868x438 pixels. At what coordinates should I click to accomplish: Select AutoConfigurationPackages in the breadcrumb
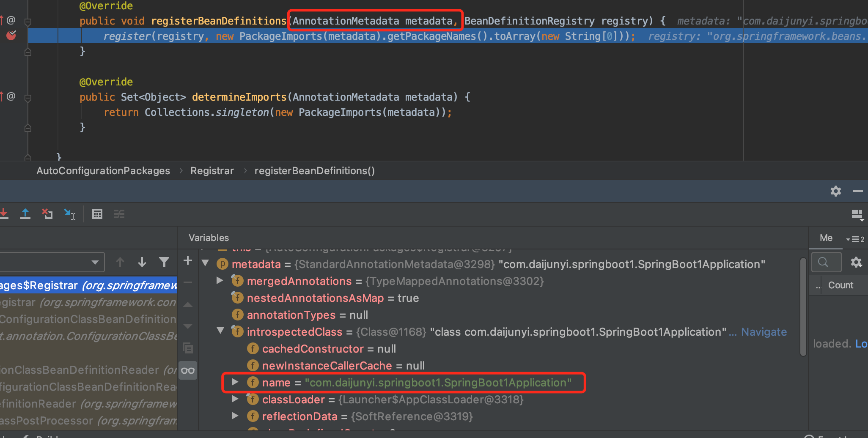[103, 171]
